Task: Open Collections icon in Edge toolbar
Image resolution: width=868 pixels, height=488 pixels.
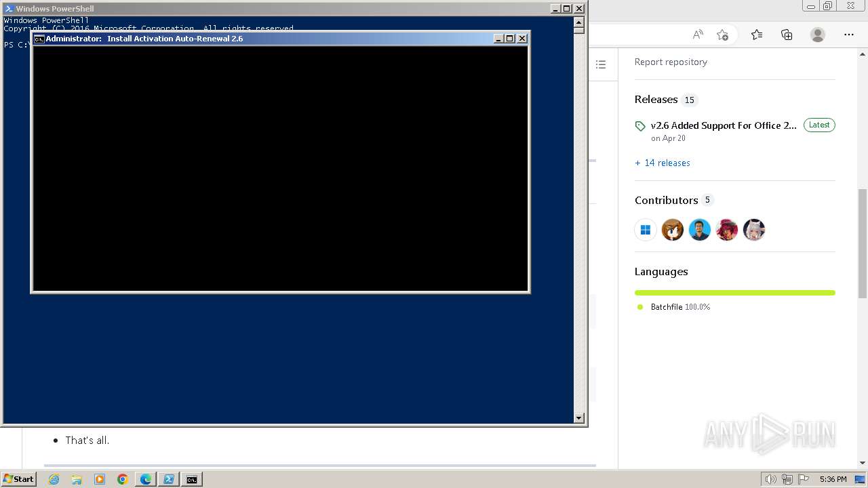Action: pos(787,35)
